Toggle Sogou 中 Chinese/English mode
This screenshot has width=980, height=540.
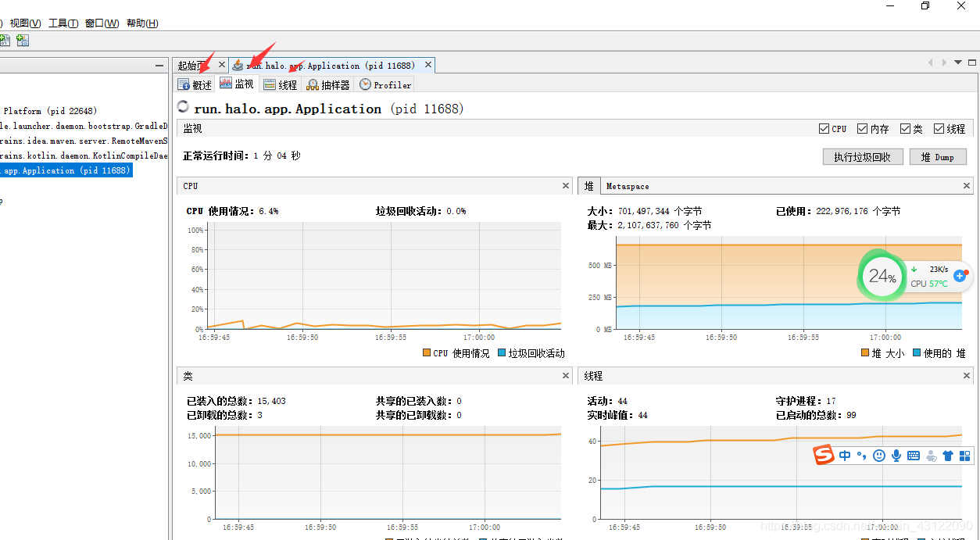pyautogui.click(x=845, y=456)
